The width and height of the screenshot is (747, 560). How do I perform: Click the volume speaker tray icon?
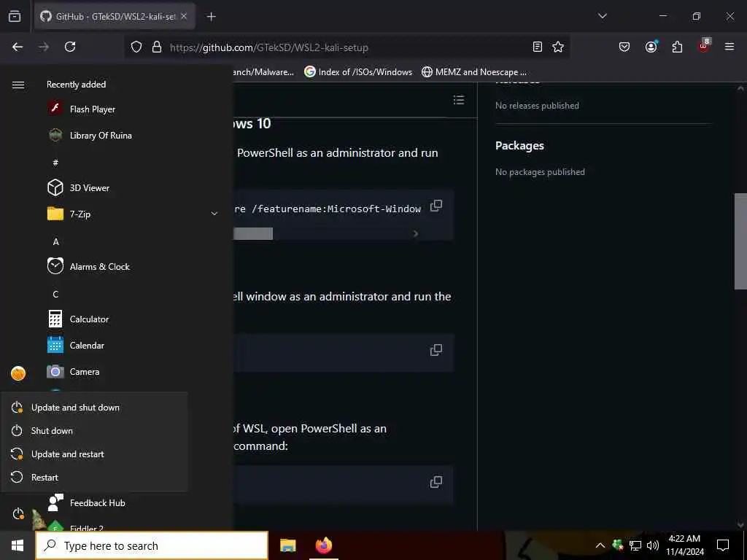click(x=652, y=545)
